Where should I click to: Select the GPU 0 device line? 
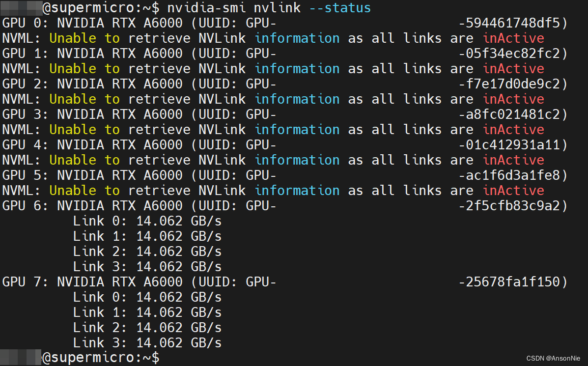click(x=138, y=23)
